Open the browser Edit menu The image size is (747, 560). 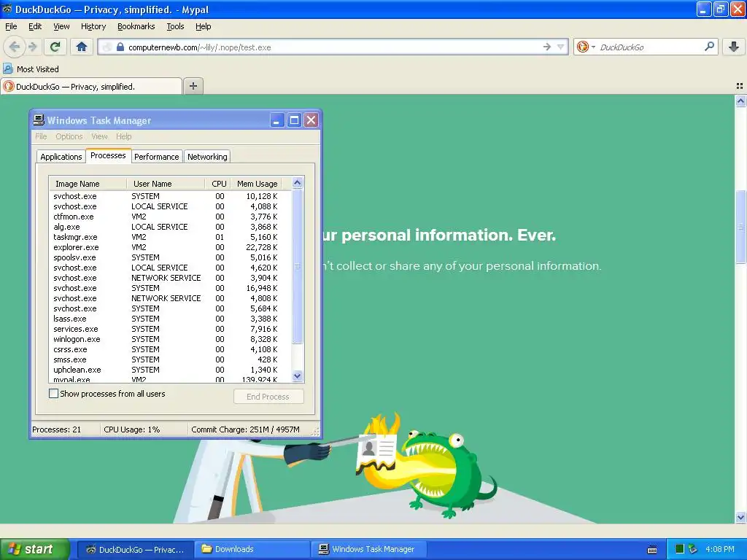35,26
